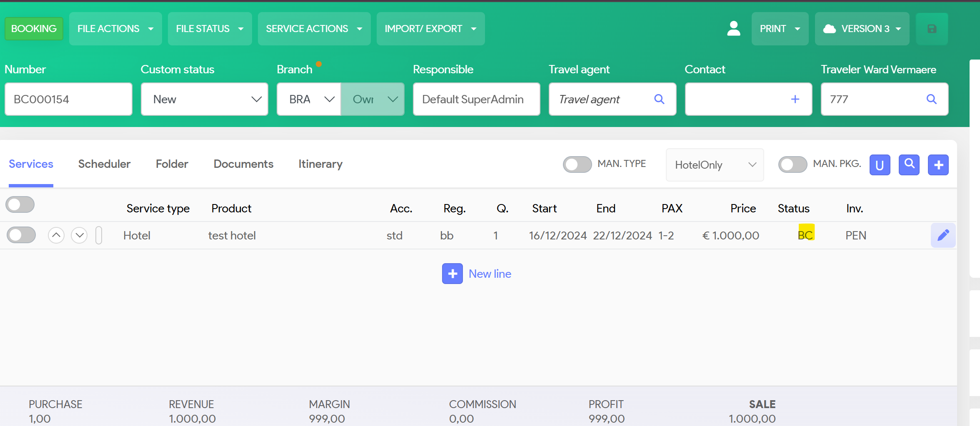Image resolution: width=980 pixels, height=426 pixels.
Task: Expand the HotelOnly type dropdown
Action: pyautogui.click(x=715, y=165)
